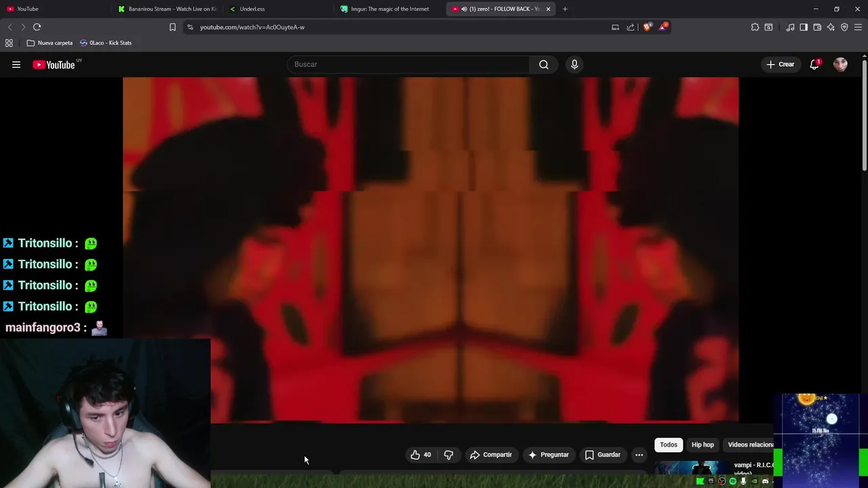868x488 pixels.
Task: Select the Todos filter chip
Action: point(669,445)
